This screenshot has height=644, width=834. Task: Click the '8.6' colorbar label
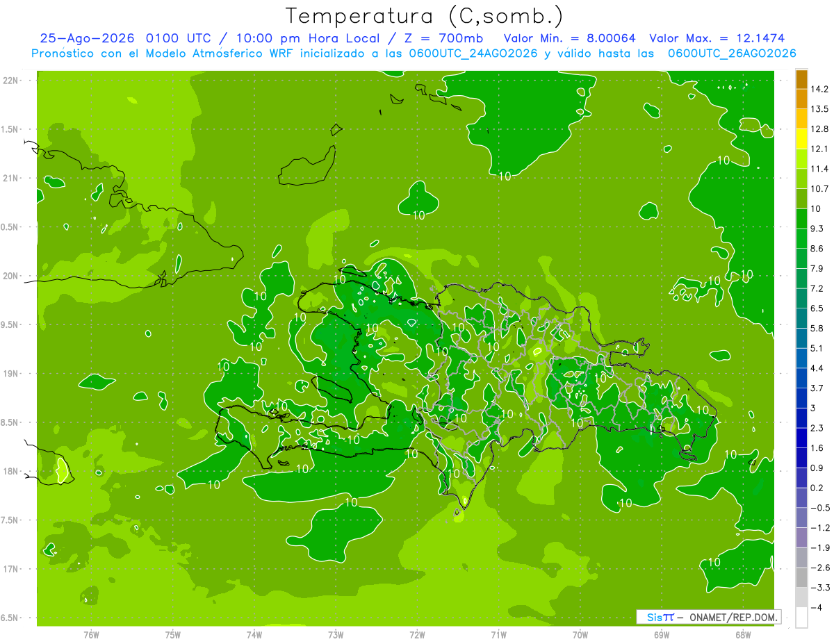point(817,248)
